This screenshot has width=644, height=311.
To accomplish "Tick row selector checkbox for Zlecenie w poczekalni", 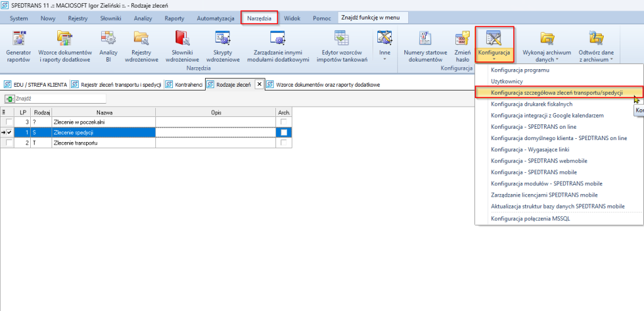I will [9, 122].
